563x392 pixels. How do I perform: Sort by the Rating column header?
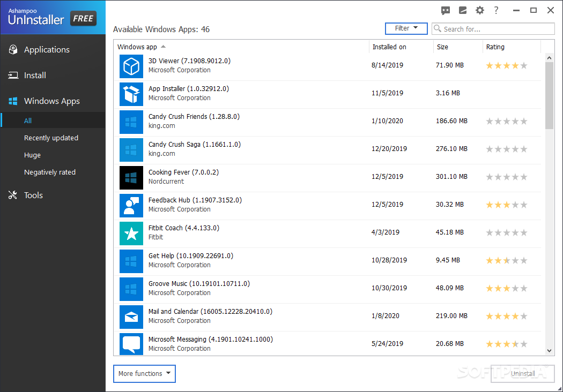click(x=495, y=47)
